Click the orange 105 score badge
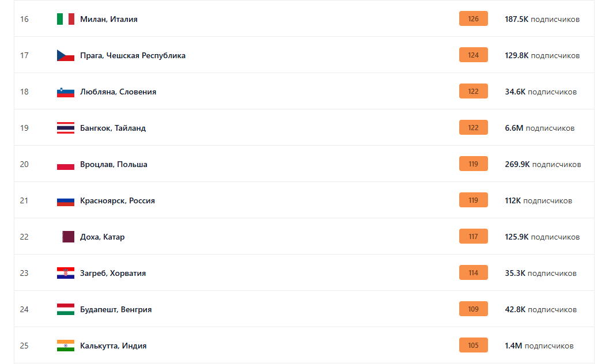This screenshot has width=609, height=364. [x=474, y=346]
